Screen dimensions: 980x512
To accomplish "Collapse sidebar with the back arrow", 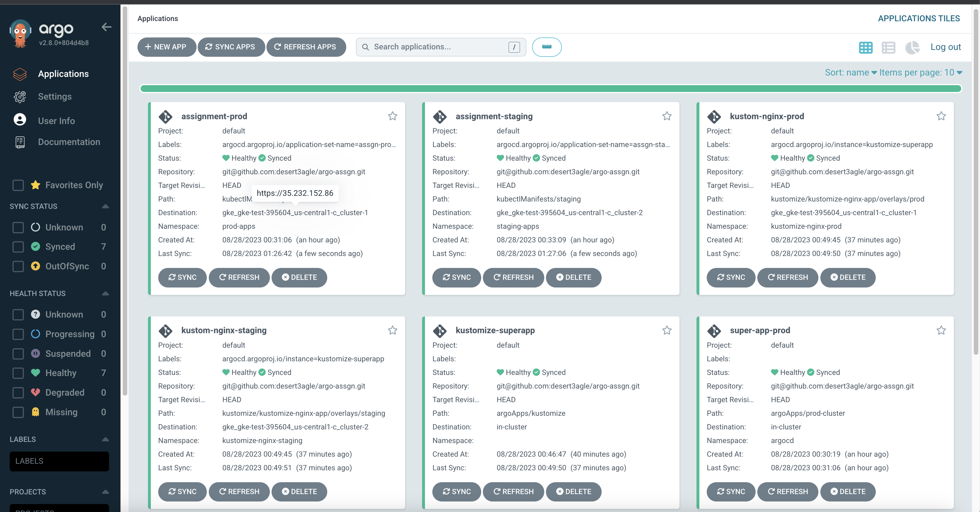I will (x=107, y=27).
